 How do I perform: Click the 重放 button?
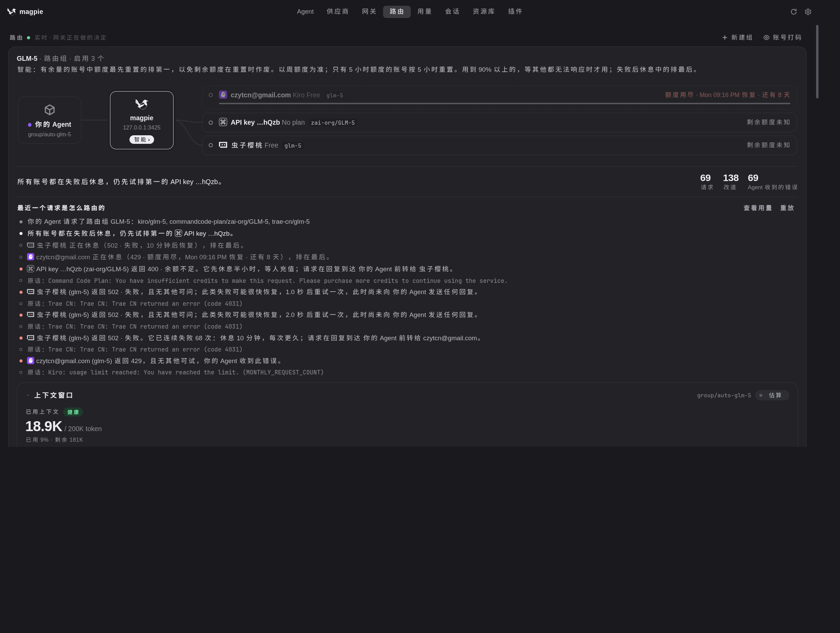(x=787, y=208)
